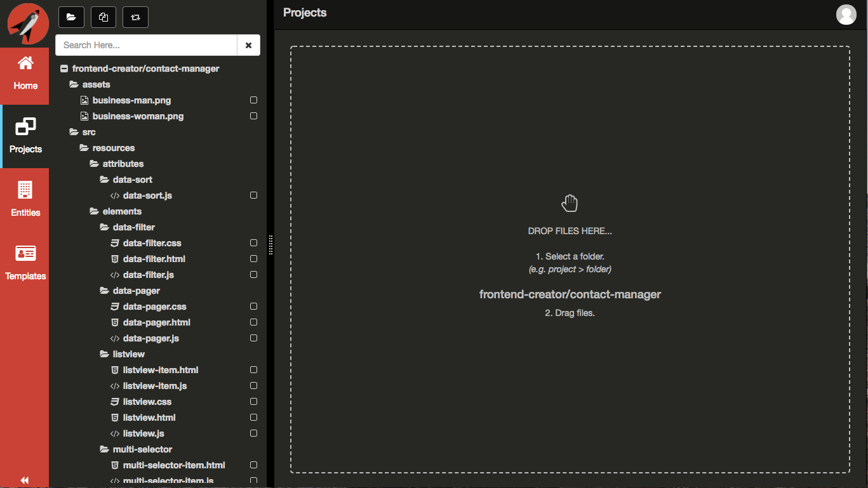Check the data-filter.js checkbox
The image size is (868, 488).
click(253, 275)
